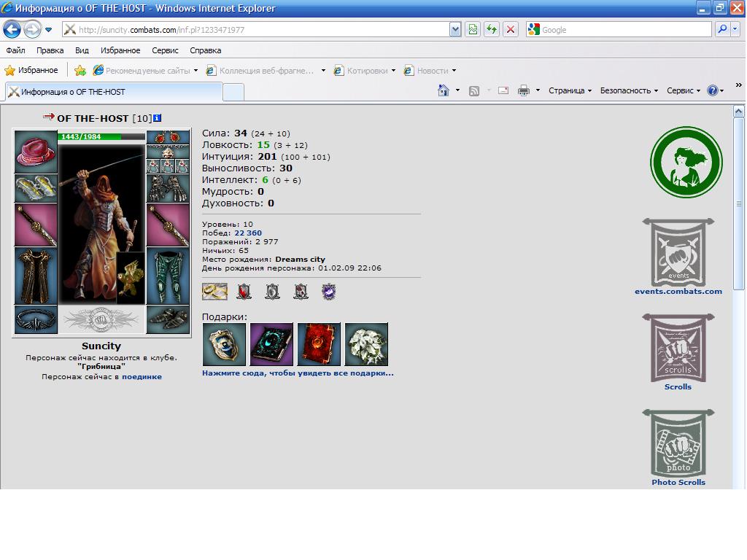Click the Read Mail toolbar icon
The width and height of the screenshot is (747, 560).
coord(503,90)
